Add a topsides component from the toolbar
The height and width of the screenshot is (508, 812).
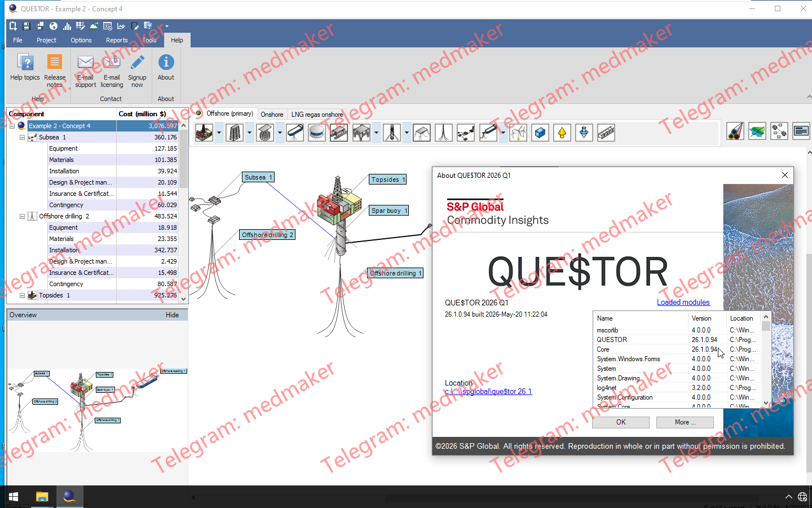204,133
